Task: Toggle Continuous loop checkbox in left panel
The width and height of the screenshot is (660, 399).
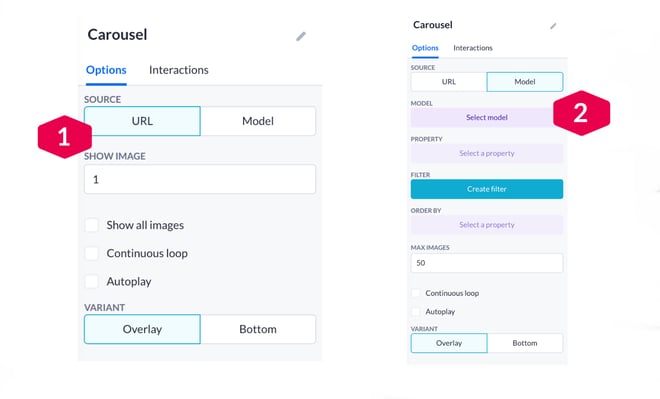Action: (92, 253)
